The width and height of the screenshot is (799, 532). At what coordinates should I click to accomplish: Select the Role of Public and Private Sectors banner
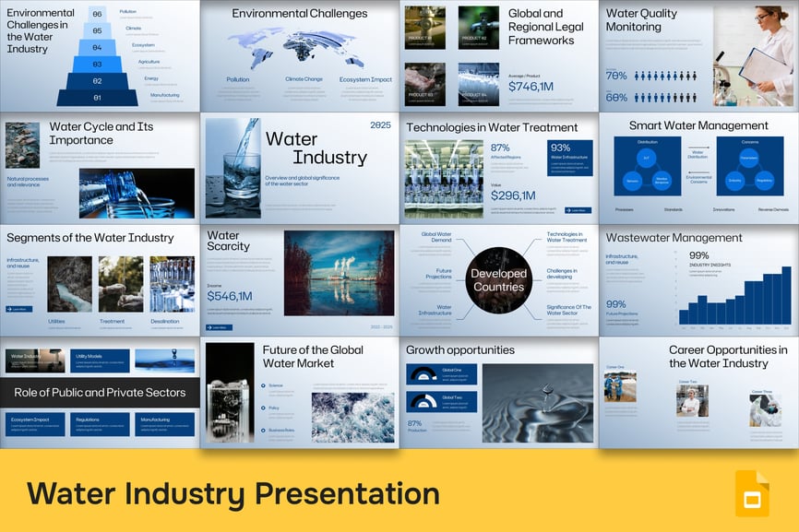tap(100, 392)
